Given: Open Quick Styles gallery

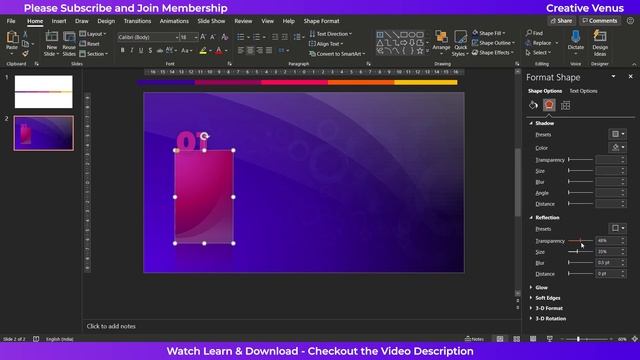Looking at the screenshot, I should 460,43.
